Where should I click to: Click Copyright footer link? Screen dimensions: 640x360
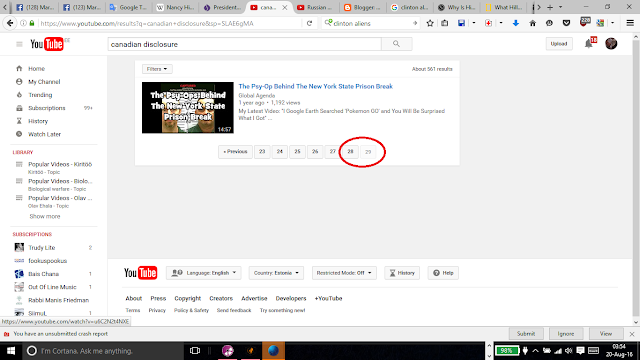187,298
